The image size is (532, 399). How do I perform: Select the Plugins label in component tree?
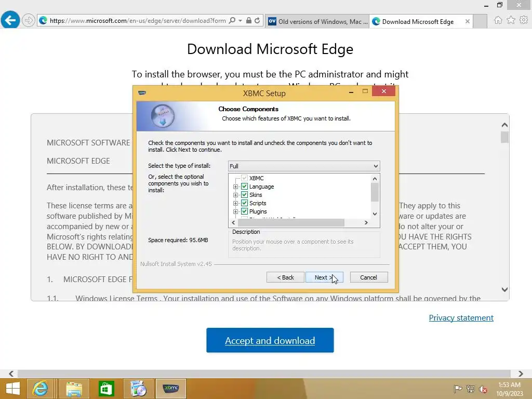[258, 211]
